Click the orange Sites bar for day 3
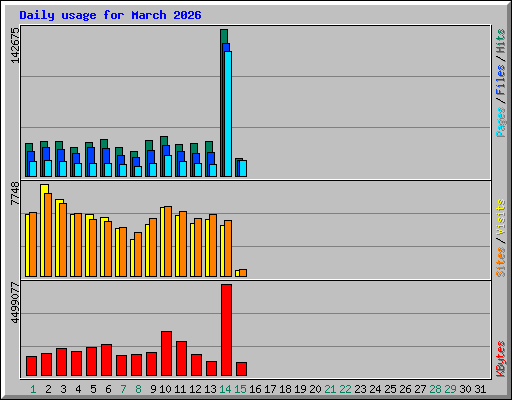 (x=63, y=240)
